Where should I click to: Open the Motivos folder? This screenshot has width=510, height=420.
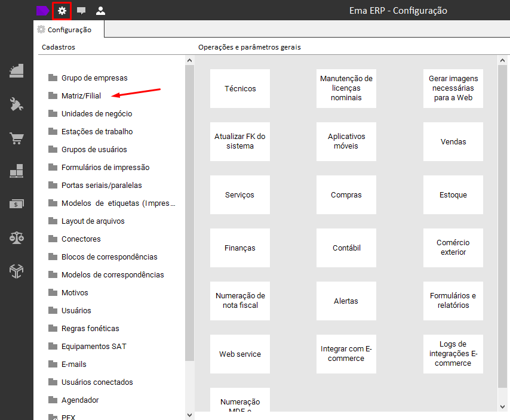[68, 292]
